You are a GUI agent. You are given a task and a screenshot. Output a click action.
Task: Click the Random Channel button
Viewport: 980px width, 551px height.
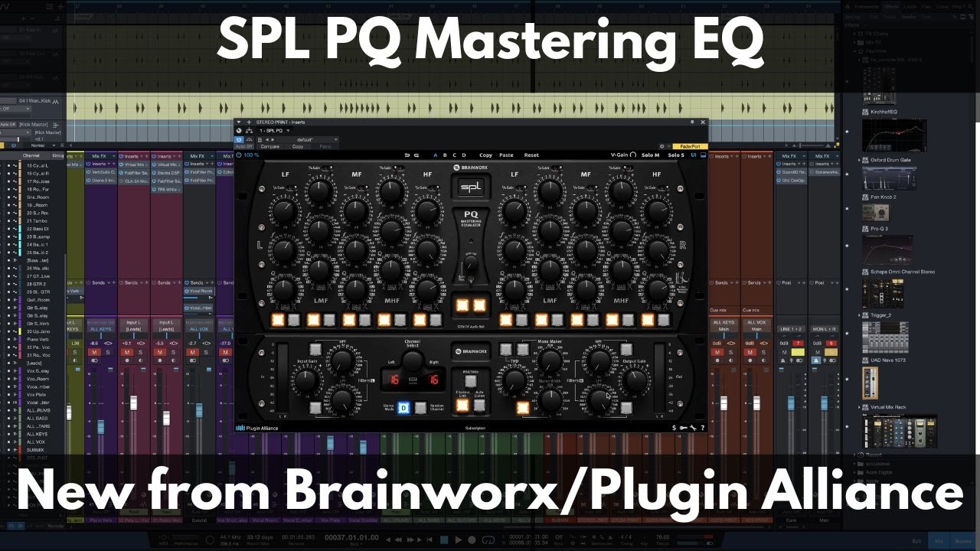[x=421, y=407]
